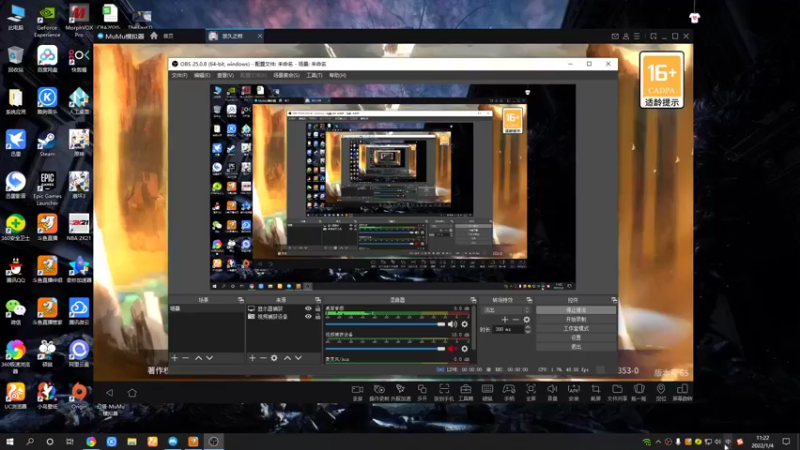Open transition properties gear icon
The width and height of the screenshot is (800, 450).
(527, 320)
